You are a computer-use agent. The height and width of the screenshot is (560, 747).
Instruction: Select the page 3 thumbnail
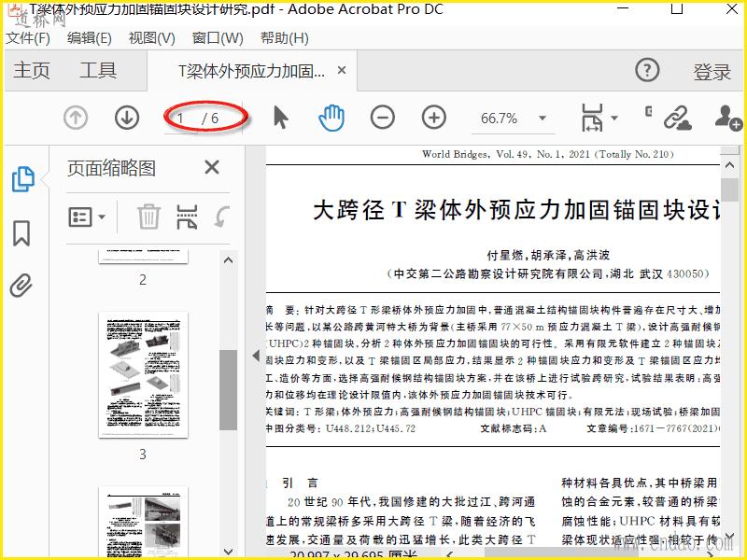click(144, 375)
